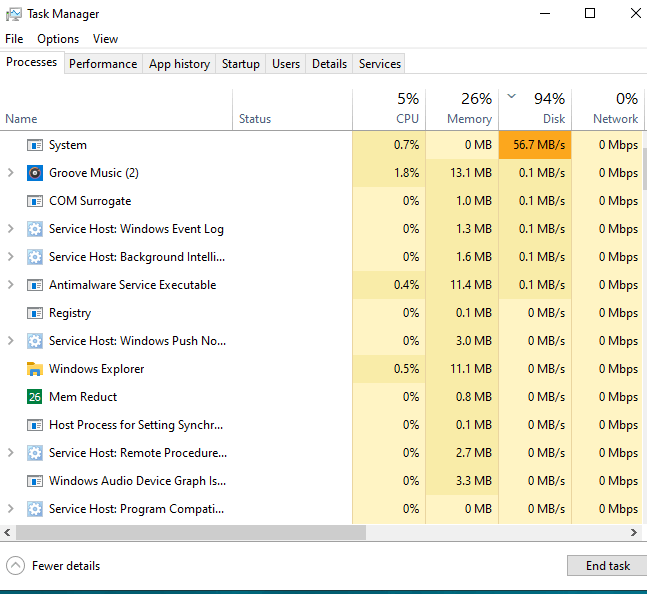The width and height of the screenshot is (647, 594).
Task: Expand Service Host: Windows Event Log
Action: pyautogui.click(x=11, y=229)
